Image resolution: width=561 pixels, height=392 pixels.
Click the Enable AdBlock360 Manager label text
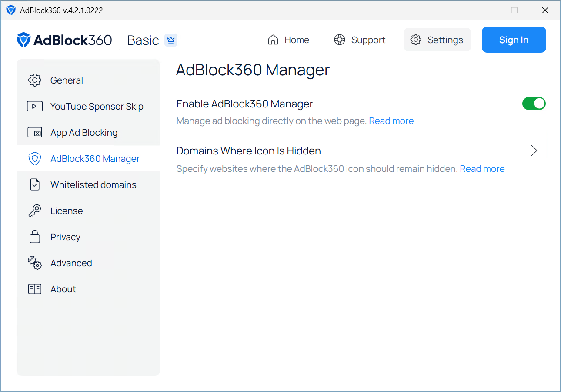[245, 104]
